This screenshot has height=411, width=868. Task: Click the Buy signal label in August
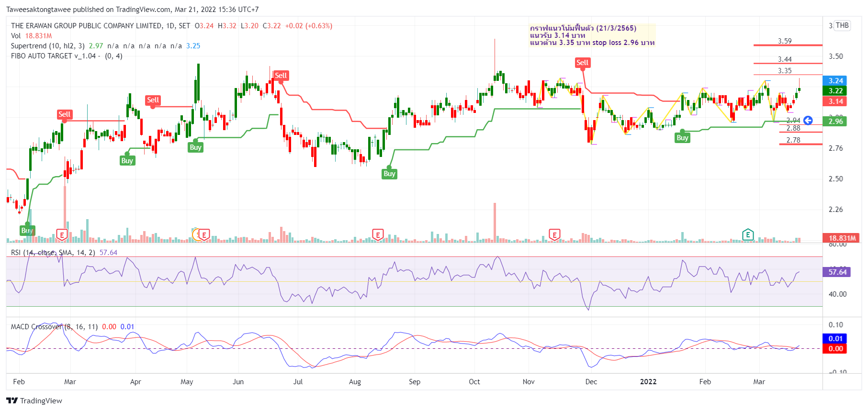click(389, 174)
